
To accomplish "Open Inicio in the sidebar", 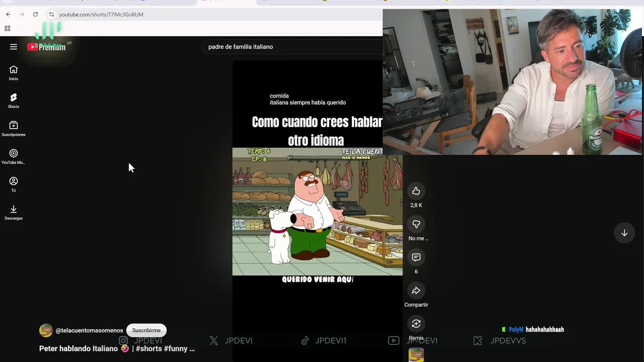I will 14,73.
